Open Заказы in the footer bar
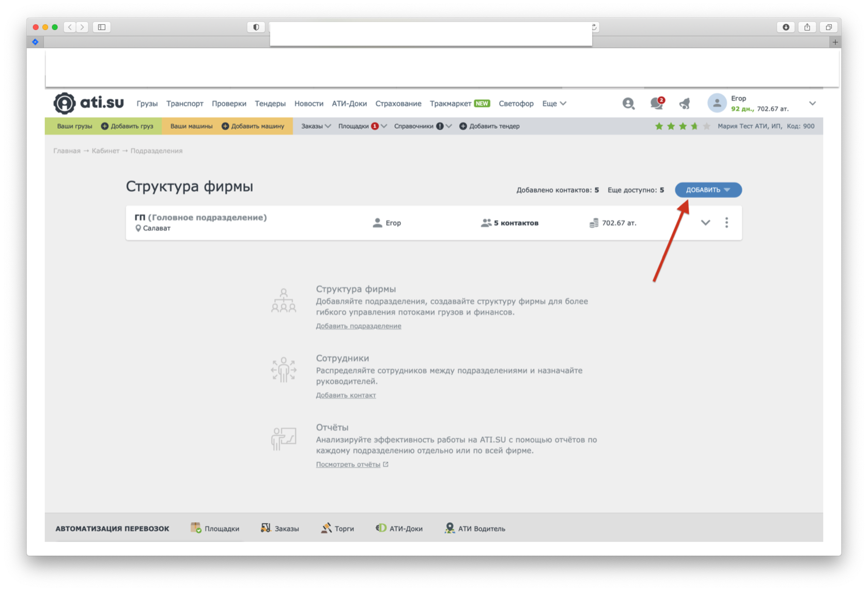Screen dimensions: 868x591 (x=280, y=528)
